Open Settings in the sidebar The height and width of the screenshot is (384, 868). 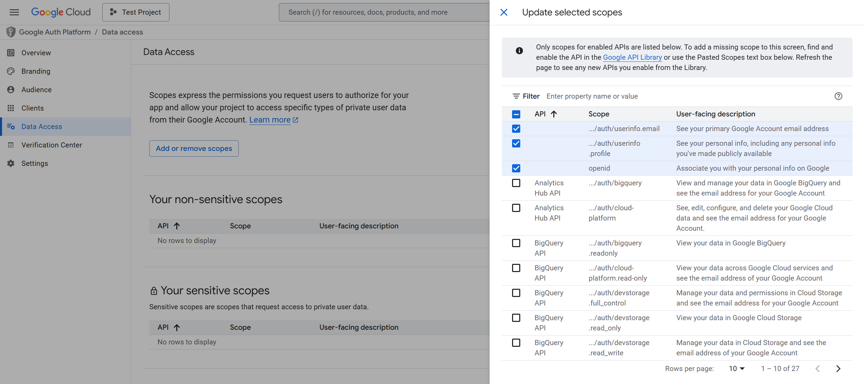pyautogui.click(x=34, y=163)
